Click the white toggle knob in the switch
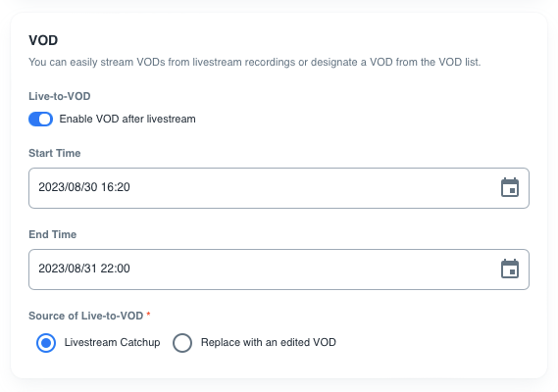558x392 pixels. coord(45,119)
